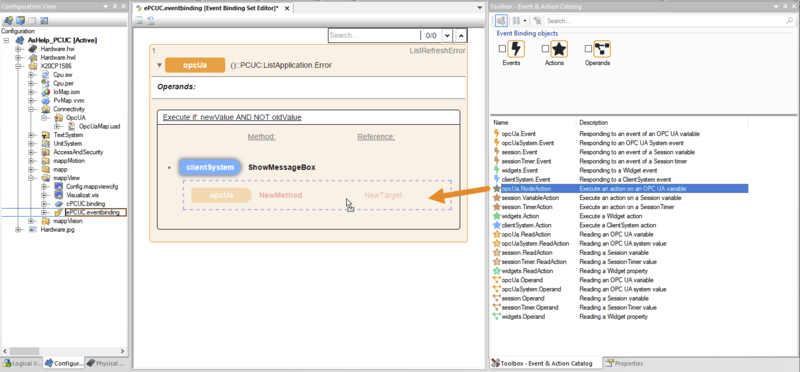The width and height of the screenshot is (800, 372).
Task: Click the gray grid icon in Configuration View toolbar
Action: tap(32, 21)
